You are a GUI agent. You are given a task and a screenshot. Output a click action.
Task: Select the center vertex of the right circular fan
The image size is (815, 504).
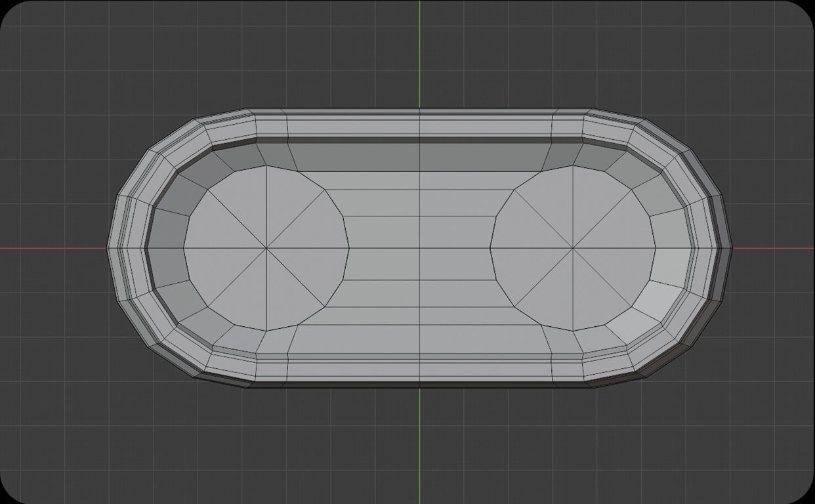coord(573,248)
